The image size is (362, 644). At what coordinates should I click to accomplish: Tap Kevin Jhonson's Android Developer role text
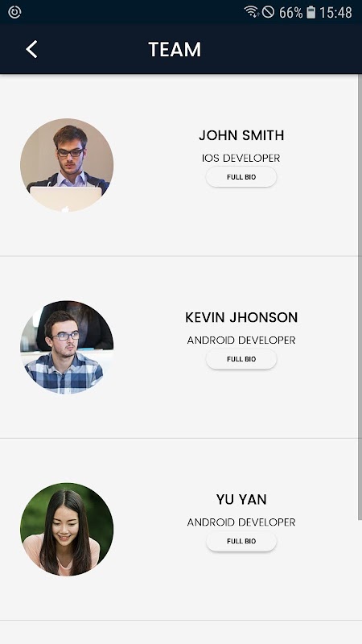point(241,340)
